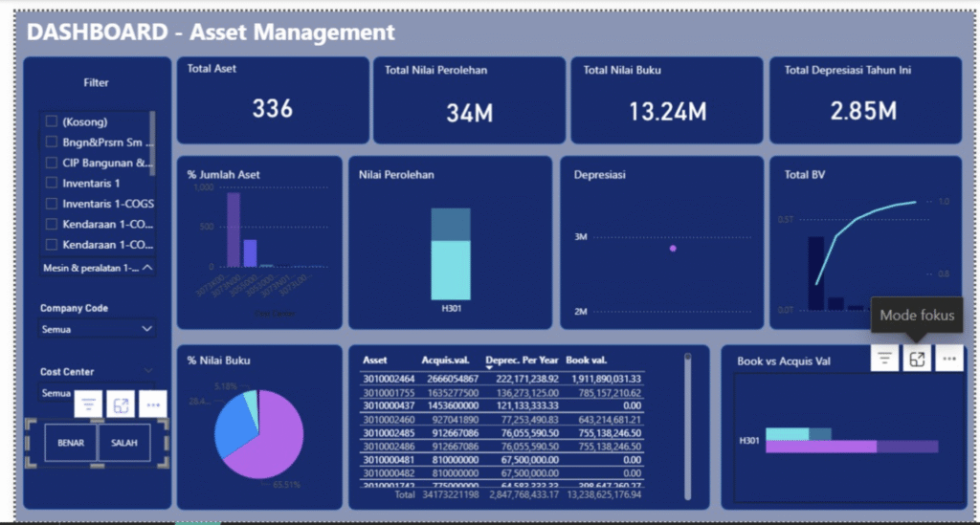Image resolution: width=980 pixels, height=525 pixels.
Task: Open the Company Code dropdown
Action: 96,329
